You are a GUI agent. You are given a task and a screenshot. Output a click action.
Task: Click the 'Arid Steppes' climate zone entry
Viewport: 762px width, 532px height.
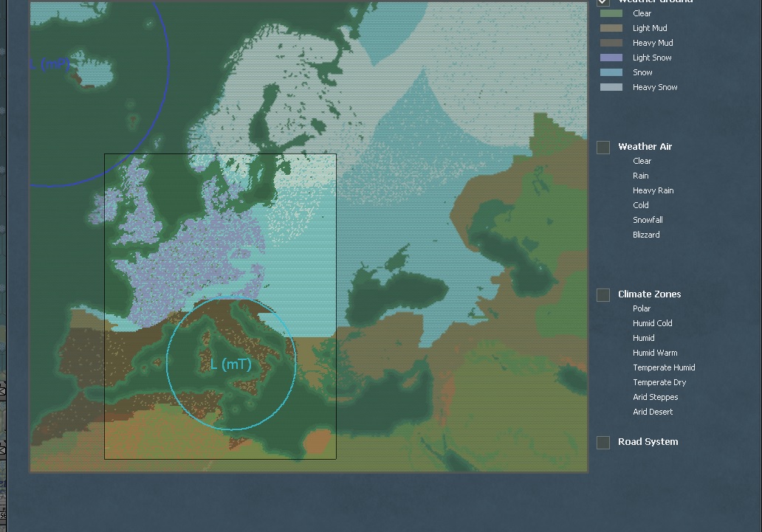coord(656,397)
